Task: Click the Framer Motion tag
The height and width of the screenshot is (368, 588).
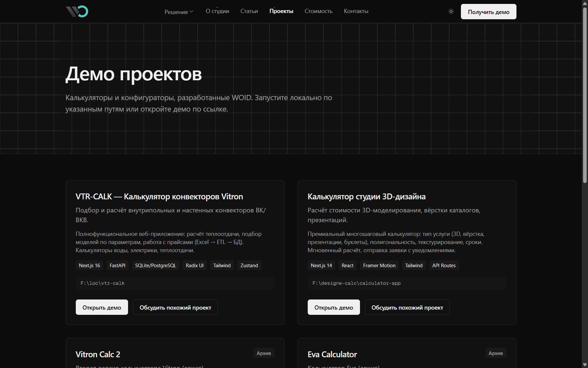Action: click(x=379, y=266)
